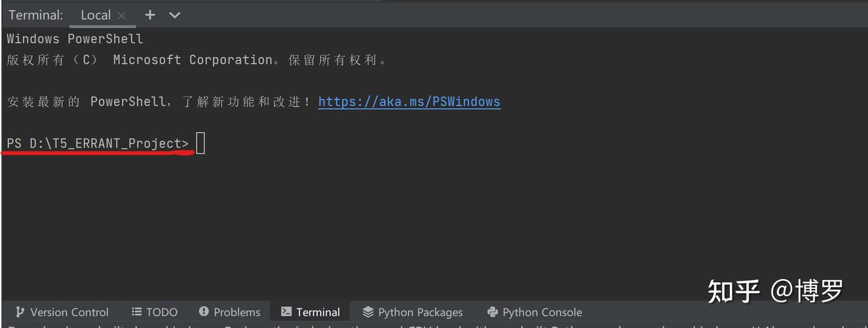Click the "Terminal:" panel title label
Screen dimensions: 868x328
pos(36,15)
